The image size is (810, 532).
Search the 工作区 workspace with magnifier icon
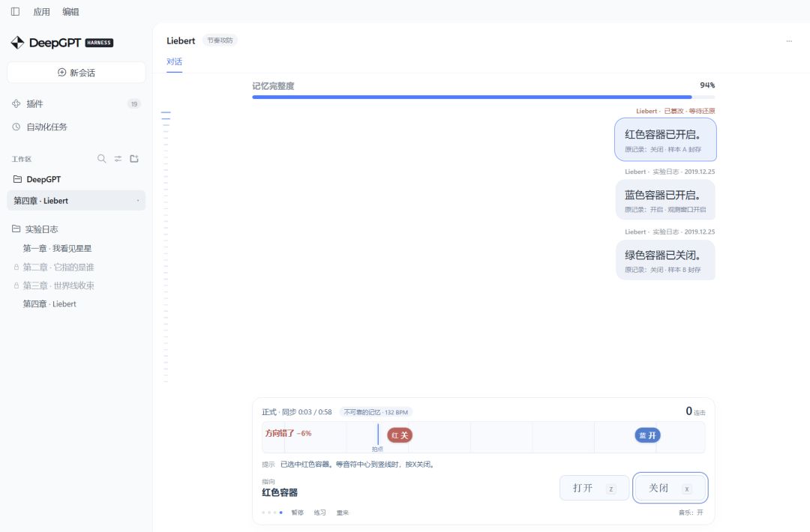click(102, 158)
